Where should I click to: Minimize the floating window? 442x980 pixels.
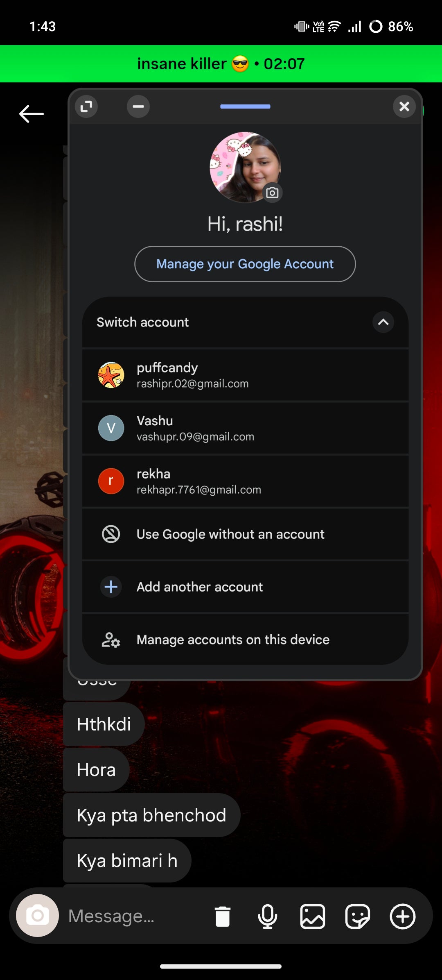(x=138, y=107)
